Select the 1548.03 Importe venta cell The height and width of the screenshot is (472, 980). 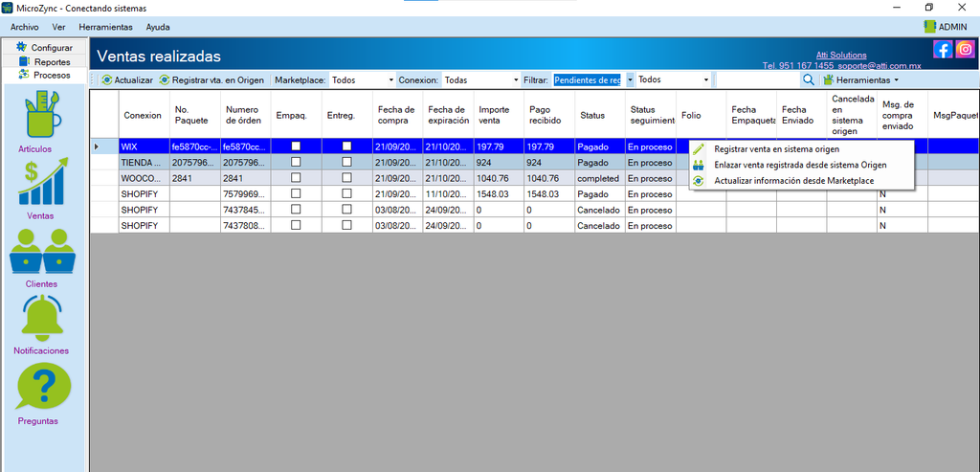(499, 193)
